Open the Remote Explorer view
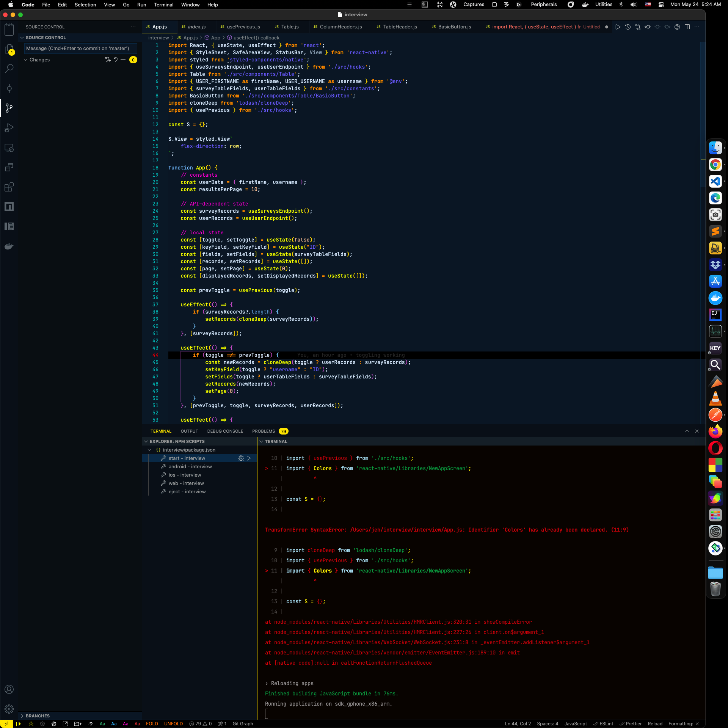 pyautogui.click(x=9, y=148)
